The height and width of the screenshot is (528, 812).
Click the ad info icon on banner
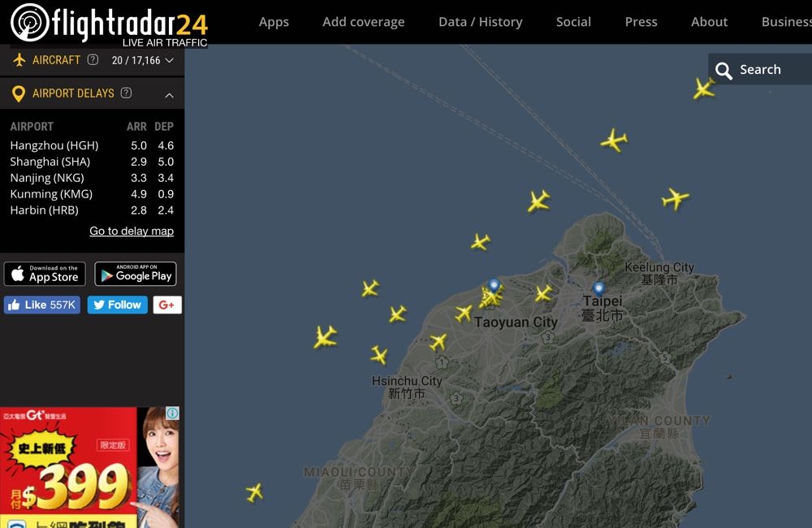point(172,413)
